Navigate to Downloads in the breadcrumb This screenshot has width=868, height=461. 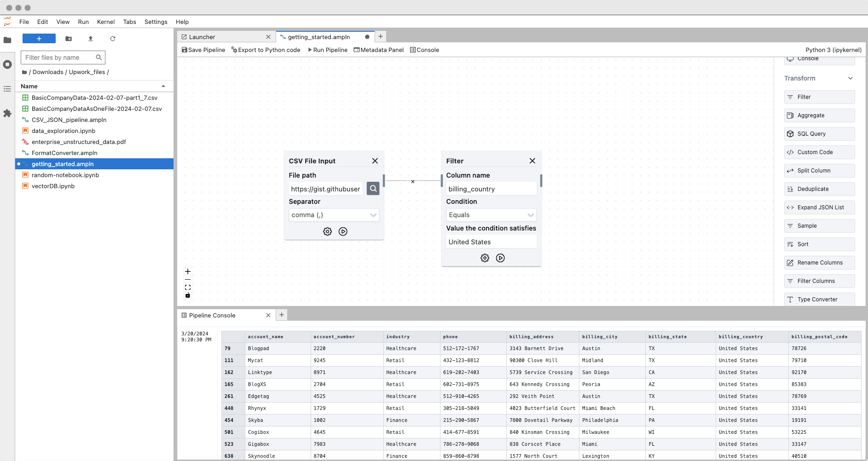48,72
